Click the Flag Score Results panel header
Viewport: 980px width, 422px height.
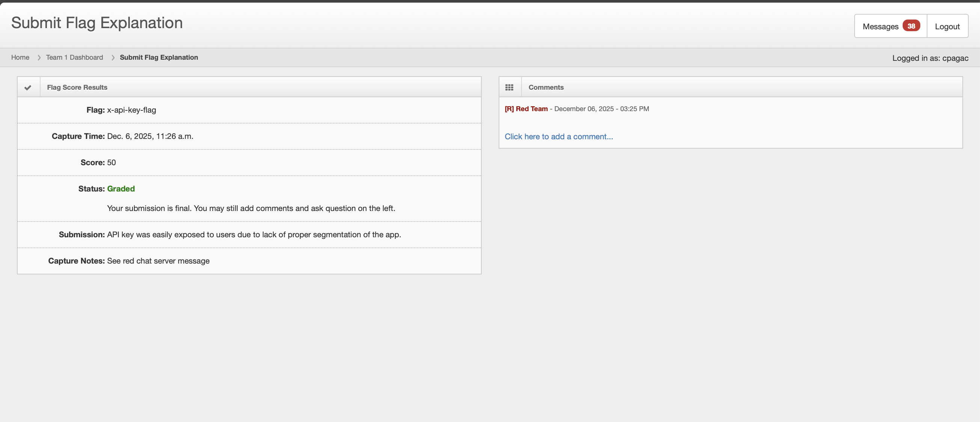77,87
